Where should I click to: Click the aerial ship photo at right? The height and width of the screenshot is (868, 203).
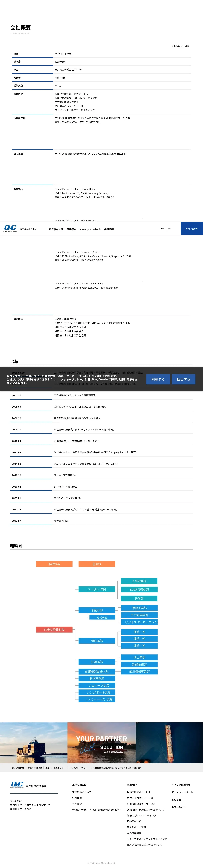click(x=169, y=743)
